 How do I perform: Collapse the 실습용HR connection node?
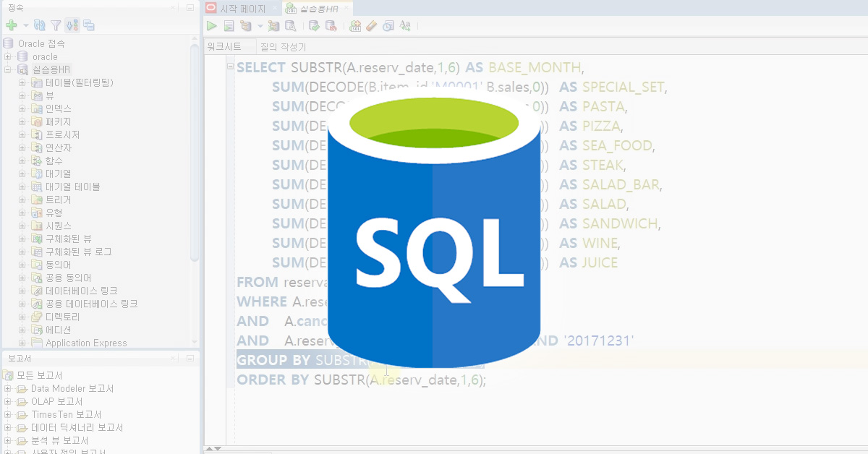point(8,69)
